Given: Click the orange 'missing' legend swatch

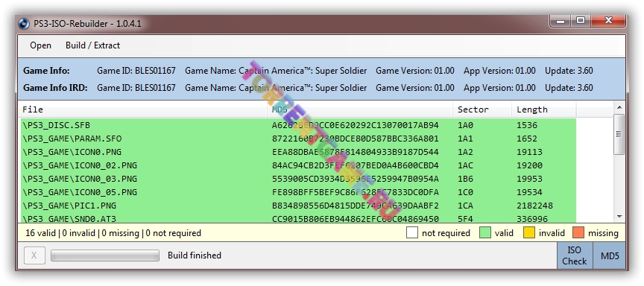Looking at the screenshot, I should [578, 233].
